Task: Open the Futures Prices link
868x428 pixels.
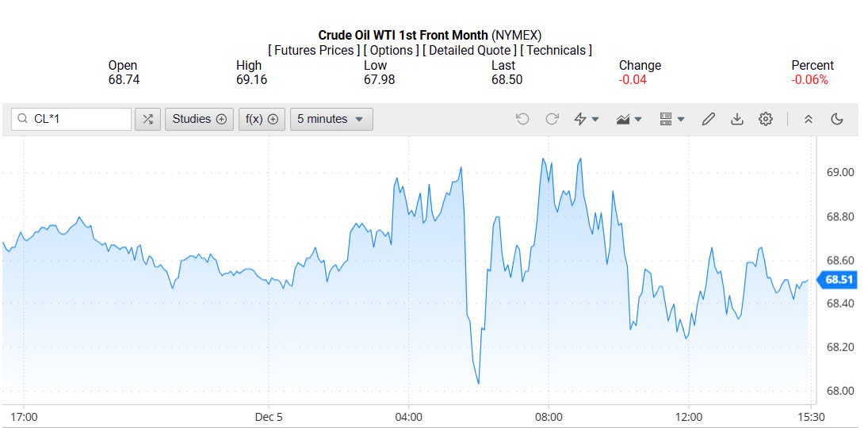Action: [313, 50]
